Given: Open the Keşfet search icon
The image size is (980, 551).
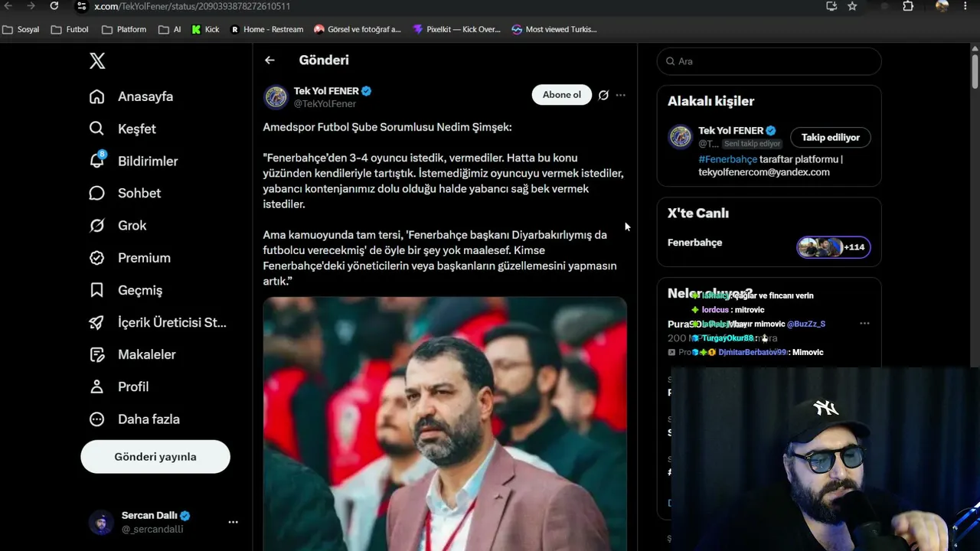Looking at the screenshot, I should pyautogui.click(x=96, y=129).
